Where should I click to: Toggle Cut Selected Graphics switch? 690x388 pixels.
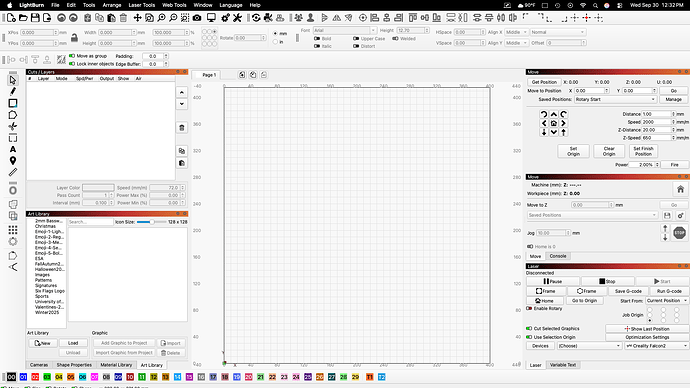pyautogui.click(x=529, y=329)
